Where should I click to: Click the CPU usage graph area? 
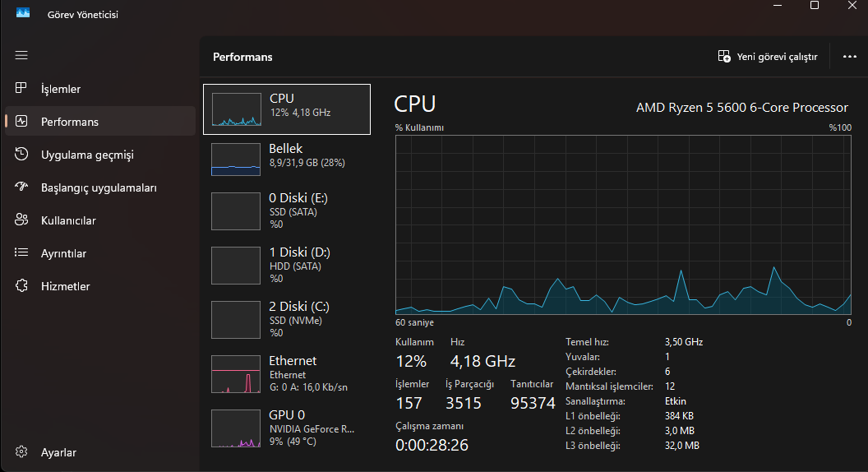[623, 225]
